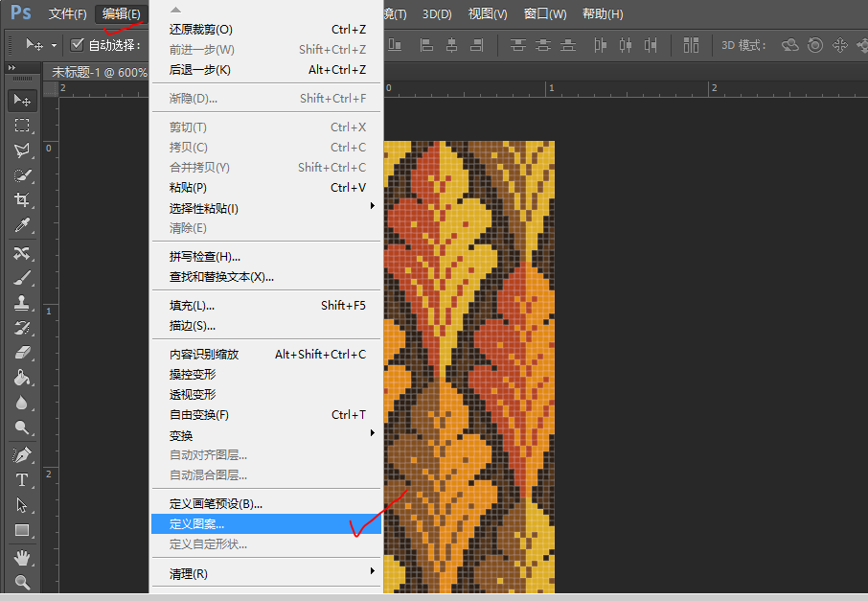Select the Paint Bucket tool
The width and height of the screenshot is (868, 601).
(x=22, y=378)
